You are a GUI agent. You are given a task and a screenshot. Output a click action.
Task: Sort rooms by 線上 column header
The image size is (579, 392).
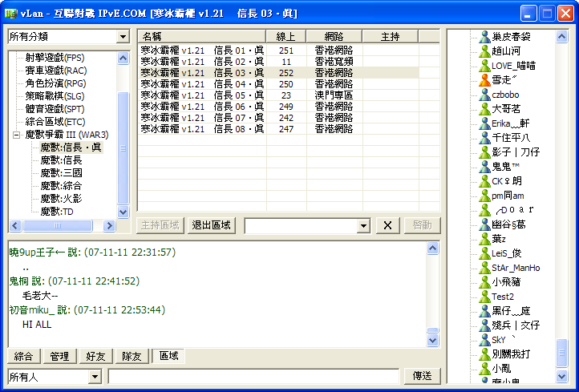(285, 36)
